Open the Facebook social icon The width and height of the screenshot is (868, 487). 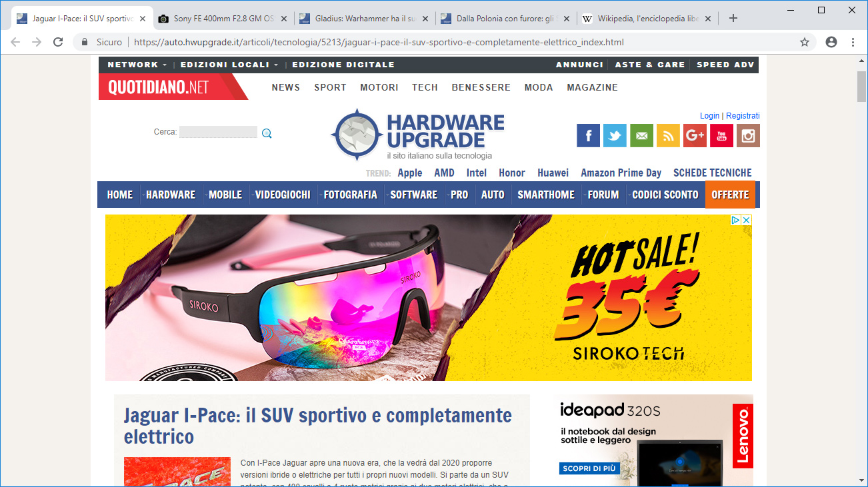pos(588,136)
